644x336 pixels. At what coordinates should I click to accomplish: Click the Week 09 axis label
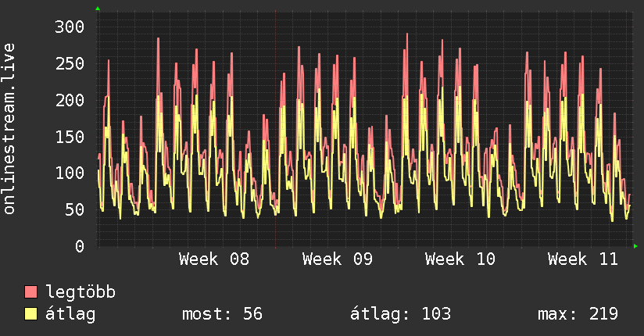point(337,259)
